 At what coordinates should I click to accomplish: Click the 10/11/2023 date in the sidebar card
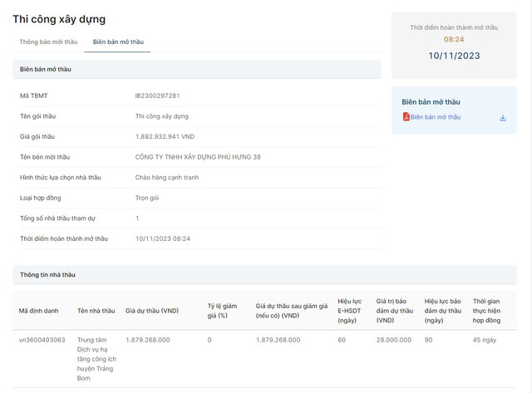[454, 56]
